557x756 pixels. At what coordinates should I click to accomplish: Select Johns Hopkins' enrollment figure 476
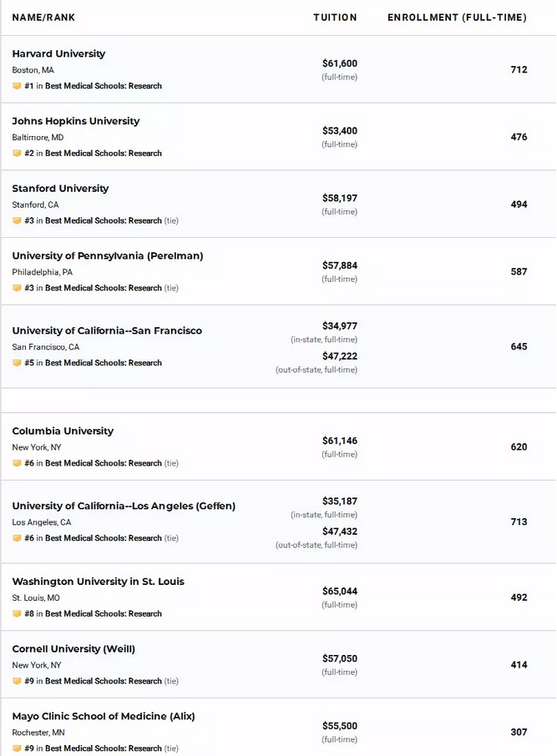[519, 138]
